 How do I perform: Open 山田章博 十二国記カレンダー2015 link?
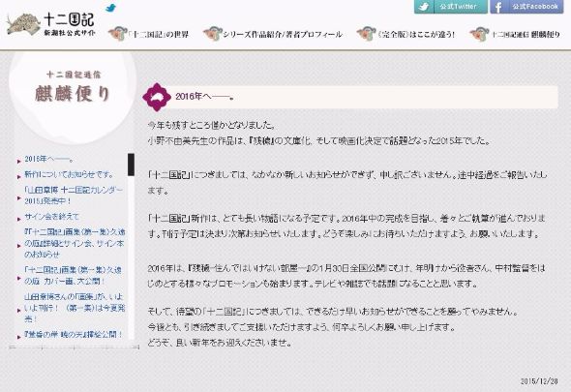[74, 196]
